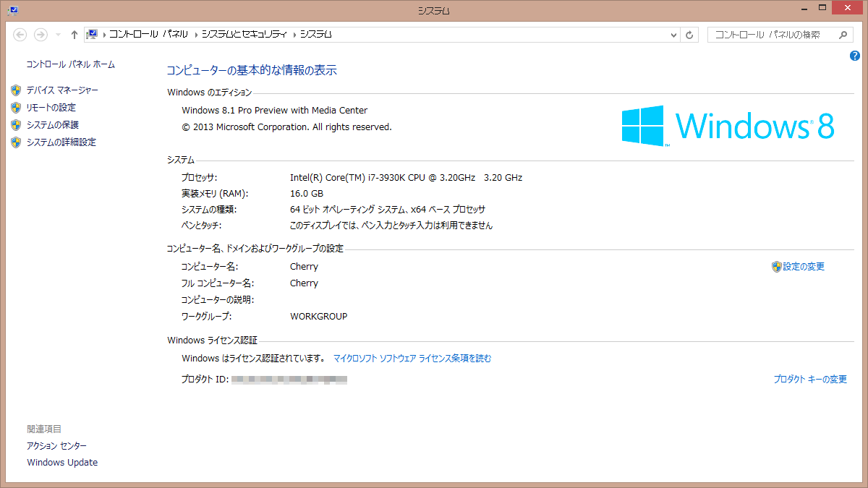Open システムの保護
Viewport: 868px width, 488px height.
(53, 125)
